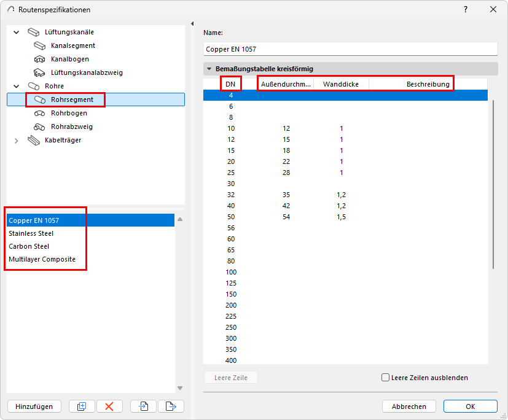Click the Lüftungskanäle duct icon
This screenshot has width=508, height=420.
pyautogui.click(x=34, y=32)
